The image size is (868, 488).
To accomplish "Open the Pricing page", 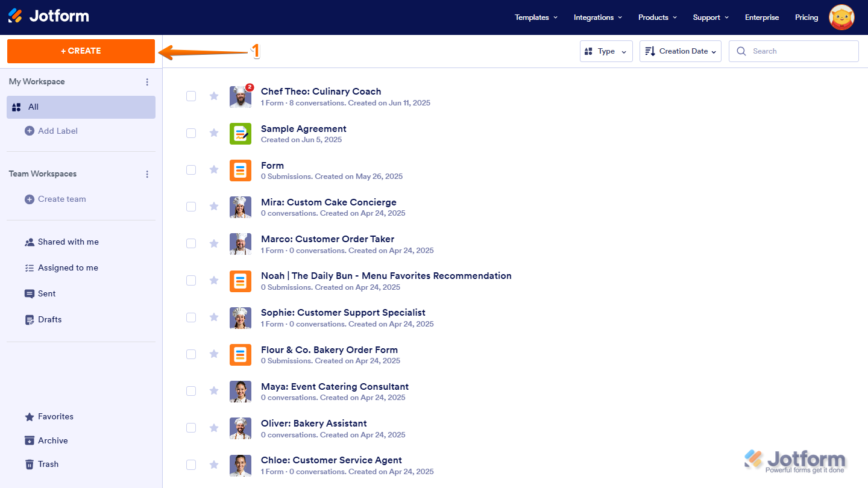I will coord(807,17).
